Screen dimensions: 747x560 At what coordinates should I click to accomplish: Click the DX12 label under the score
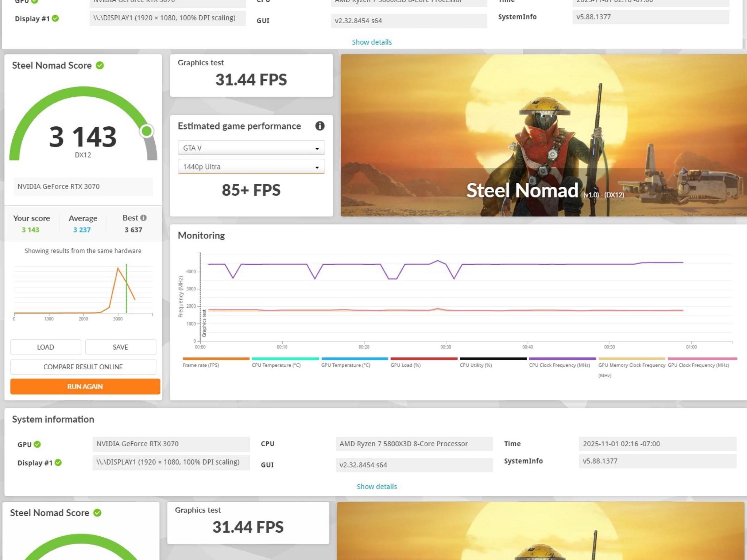point(83,155)
